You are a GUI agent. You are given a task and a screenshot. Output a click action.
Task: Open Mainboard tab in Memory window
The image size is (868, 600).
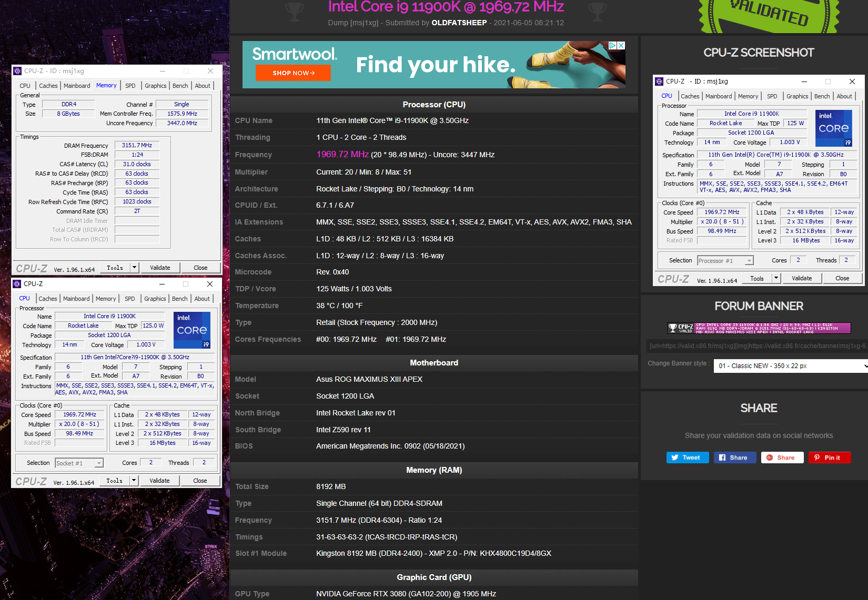[x=77, y=86]
